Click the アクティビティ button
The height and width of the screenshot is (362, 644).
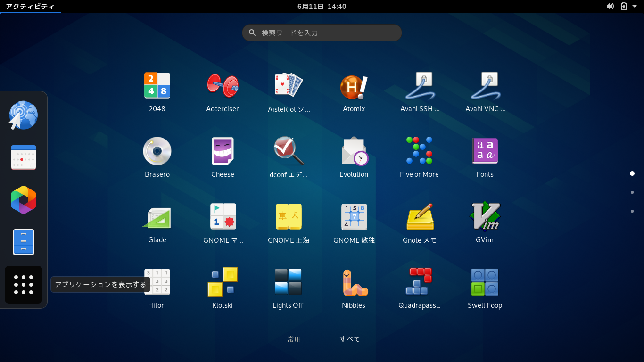pyautogui.click(x=30, y=6)
